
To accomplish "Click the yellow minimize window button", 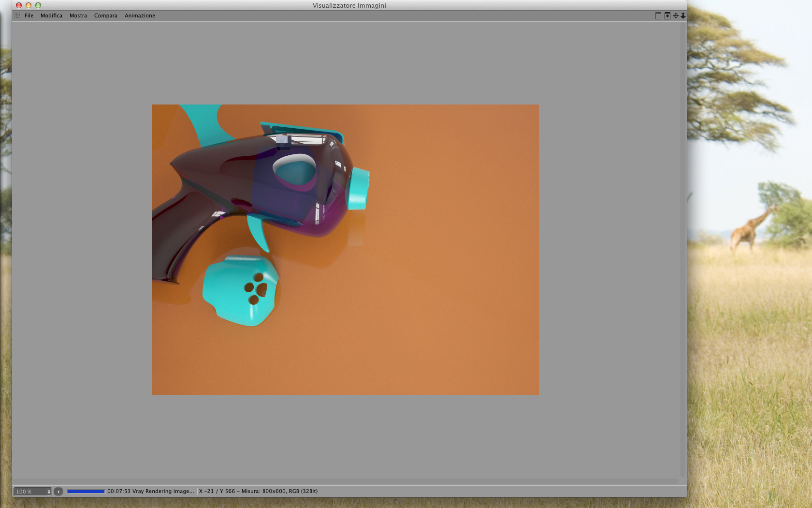I will 29,5.
